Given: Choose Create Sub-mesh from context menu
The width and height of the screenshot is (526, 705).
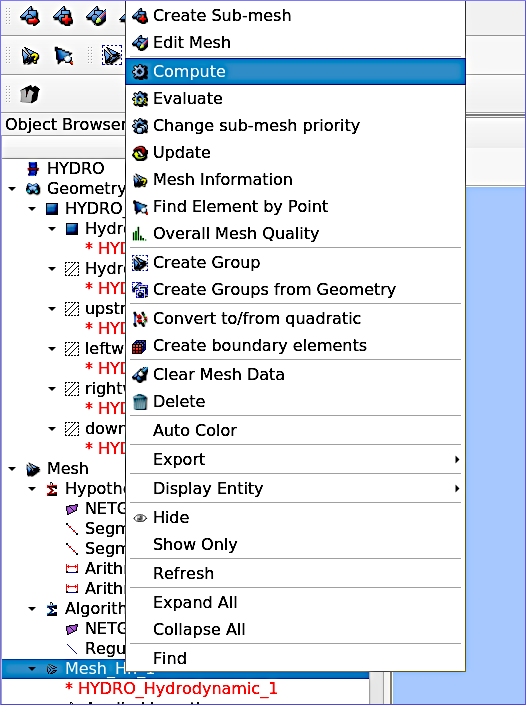Looking at the screenshot, I should (295, 15).
